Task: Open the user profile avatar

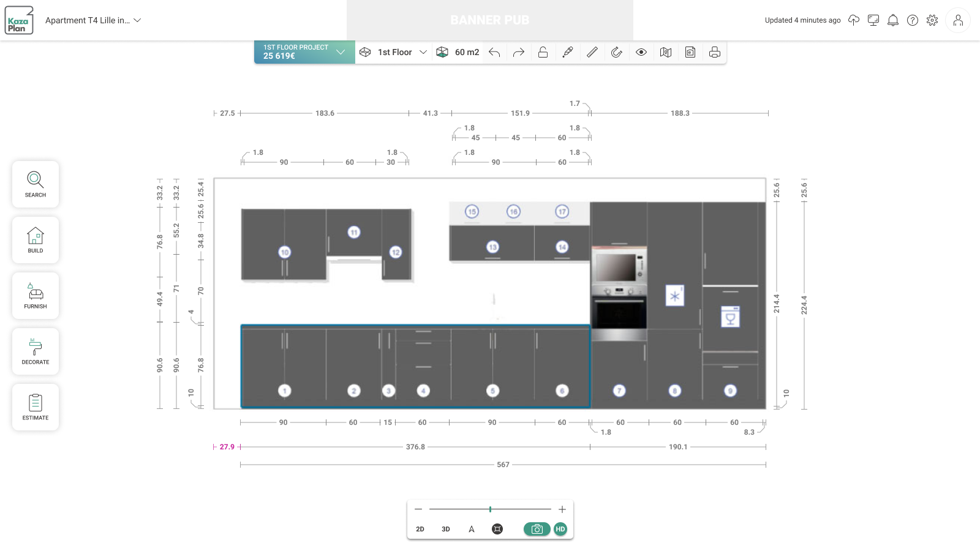Action: tap(958, 20)
